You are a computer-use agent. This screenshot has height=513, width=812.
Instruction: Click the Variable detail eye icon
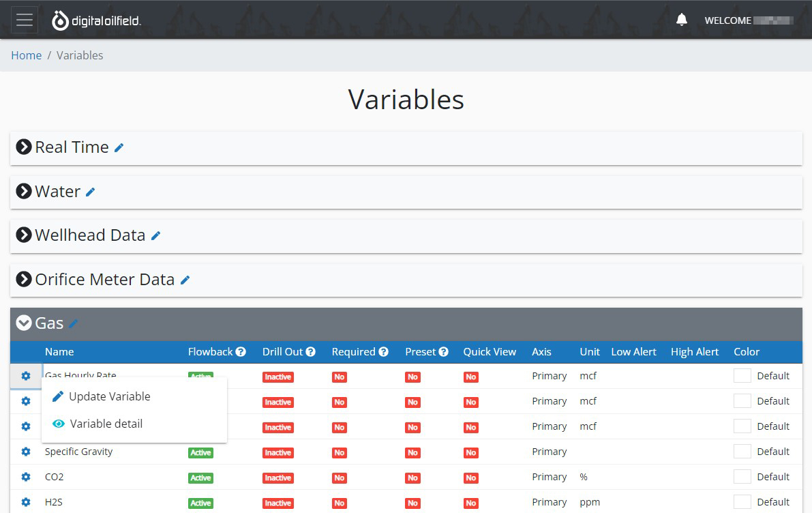click(59, 424)
